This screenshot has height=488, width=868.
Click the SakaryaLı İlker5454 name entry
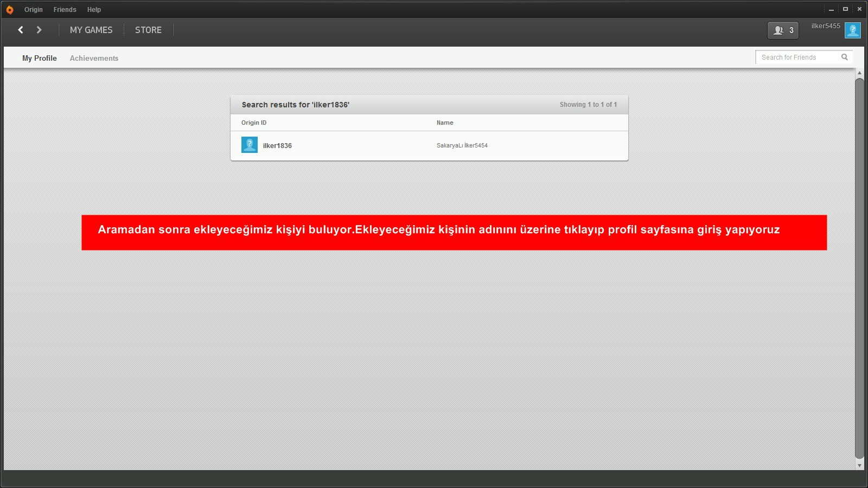(x=462, y=145)
